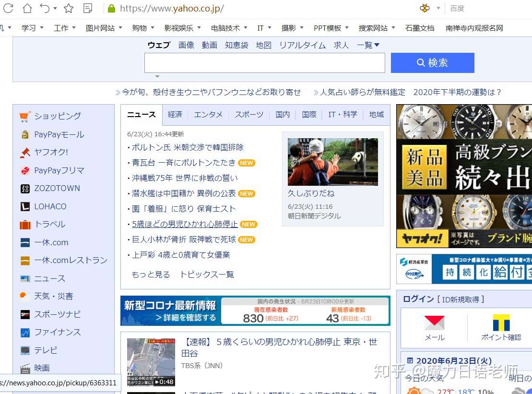Click the blue 検索 button

pos(432,63)
